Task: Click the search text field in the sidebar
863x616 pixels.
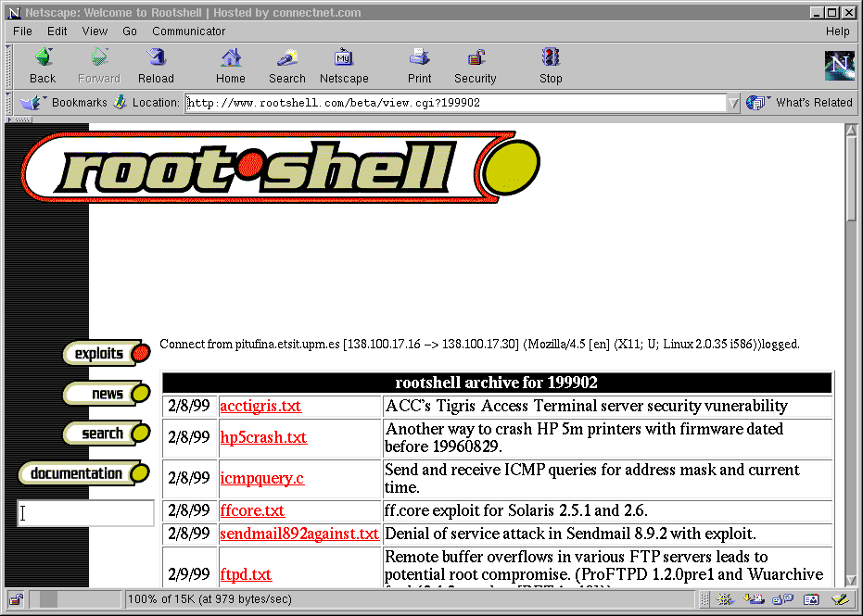Action: tap(86, 513)
